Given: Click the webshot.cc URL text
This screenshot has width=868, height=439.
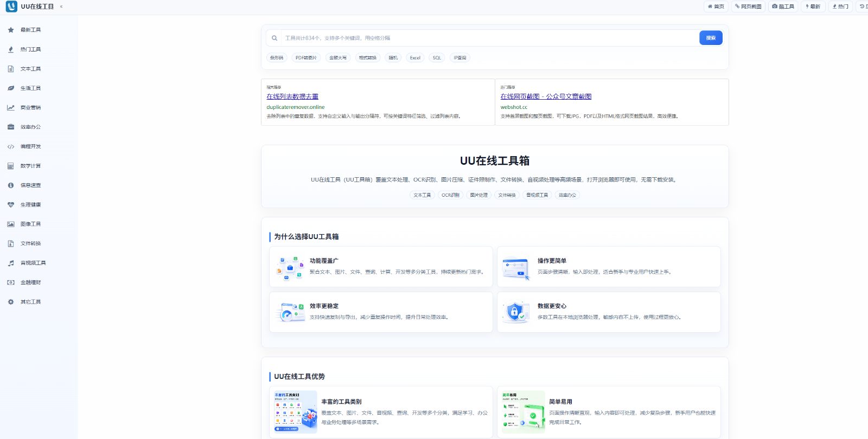Looking at the screenshot, I should [514, 107].
